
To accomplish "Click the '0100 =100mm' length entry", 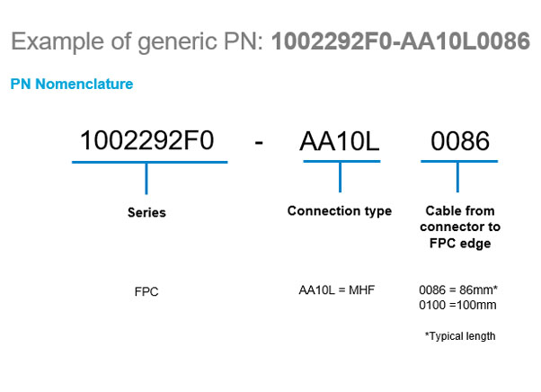I will click(457, 305).
